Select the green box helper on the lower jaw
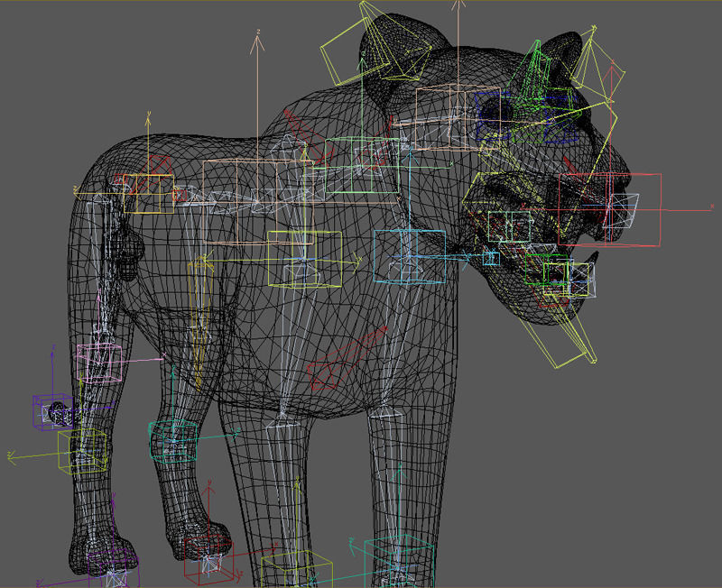This screenshot has width=722, height=588. click(x=547, y=269)
